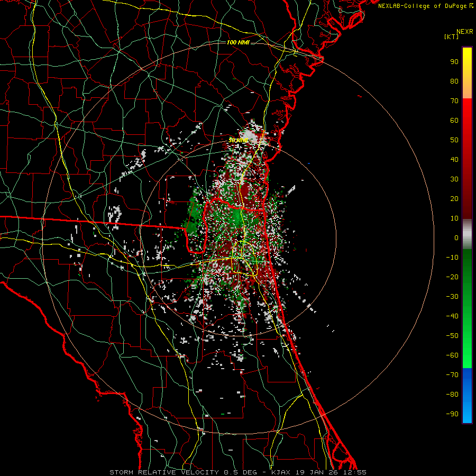Click the KT units label above the legend
This screenshot has height=476, width=476.
[451, 36]
